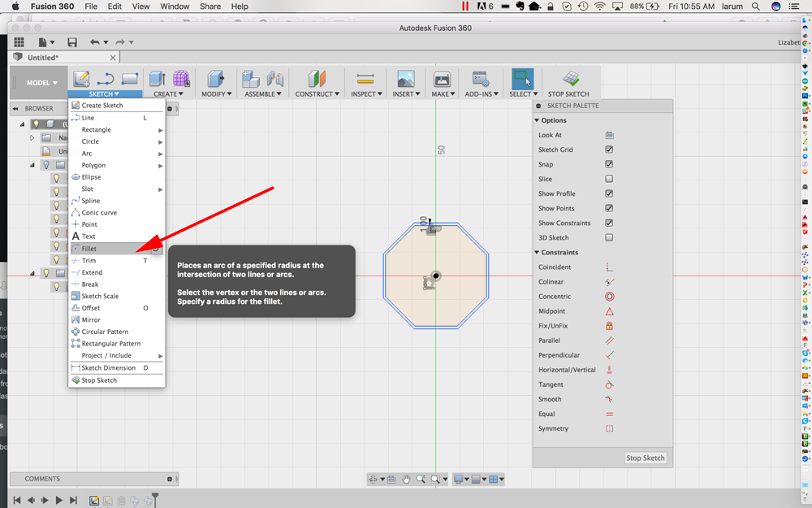The image size is (812, 508).
Task: Toggle the Show Constraints checkbox
Action: click(x=609, y=223)
